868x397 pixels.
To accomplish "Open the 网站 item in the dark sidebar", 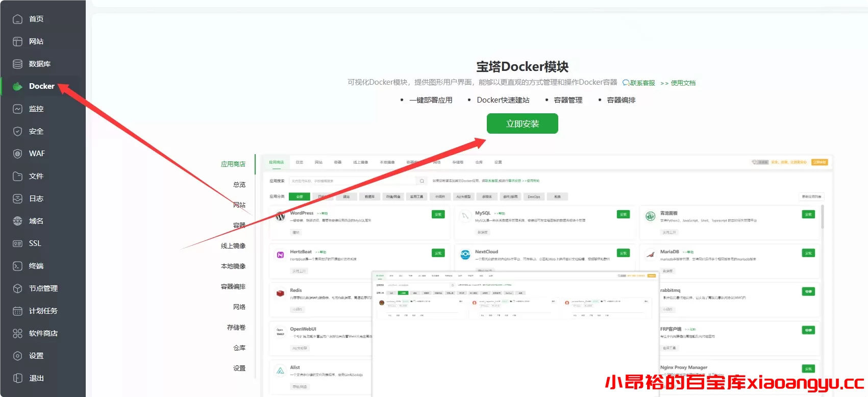I will 43,41.
